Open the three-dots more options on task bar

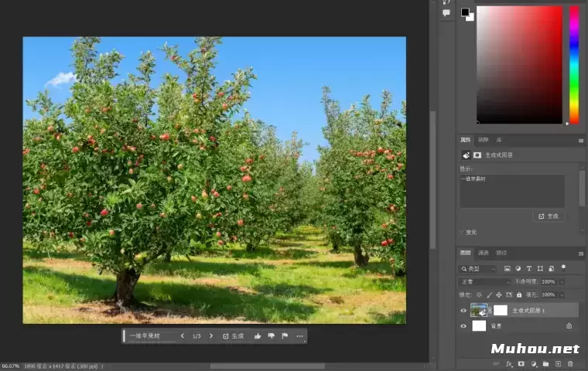coord(299,336)
